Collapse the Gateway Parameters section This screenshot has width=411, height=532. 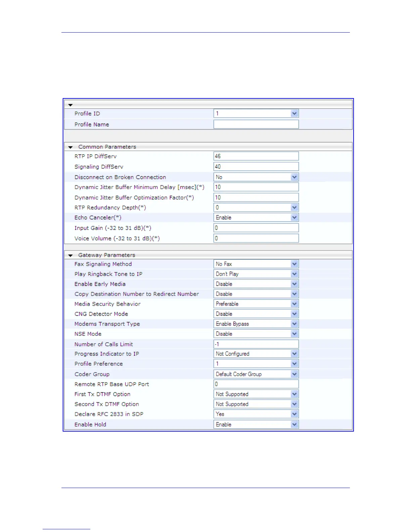tap(71, 255)
